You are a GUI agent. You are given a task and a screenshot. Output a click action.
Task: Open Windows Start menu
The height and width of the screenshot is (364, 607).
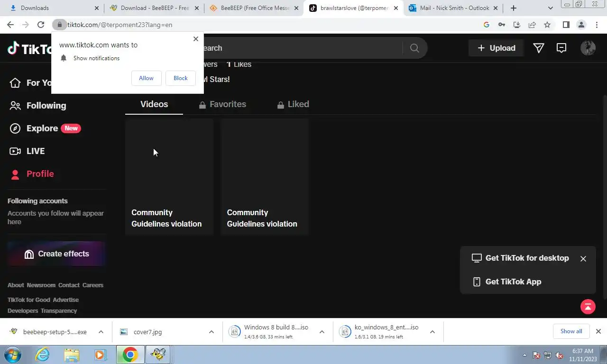[x=12, y=355]
